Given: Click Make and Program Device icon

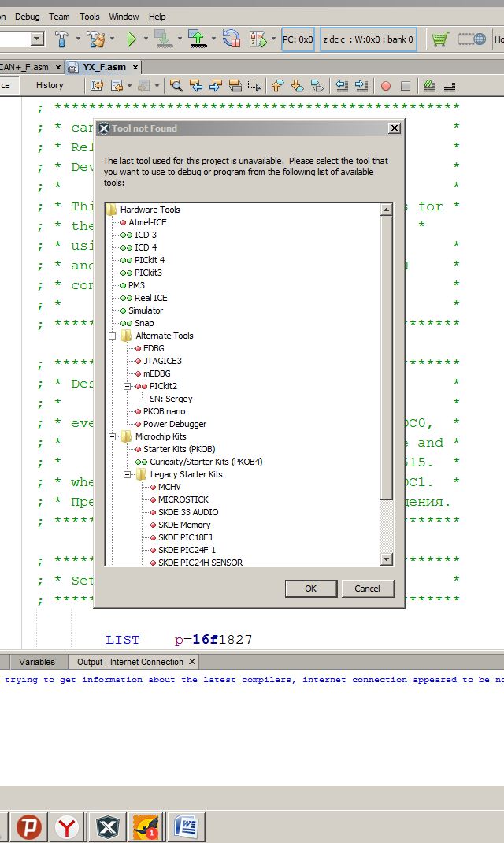Looking at the screenshot, I should click(163, 39).
